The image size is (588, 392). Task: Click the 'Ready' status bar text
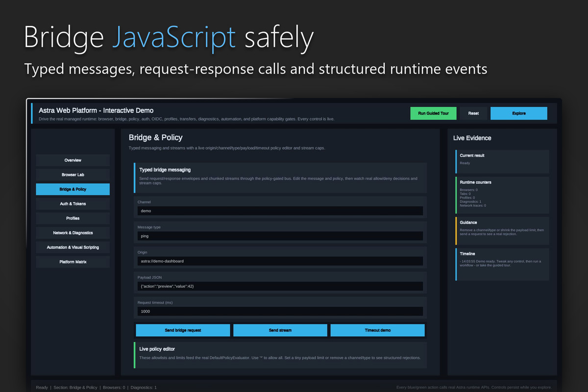42,388
